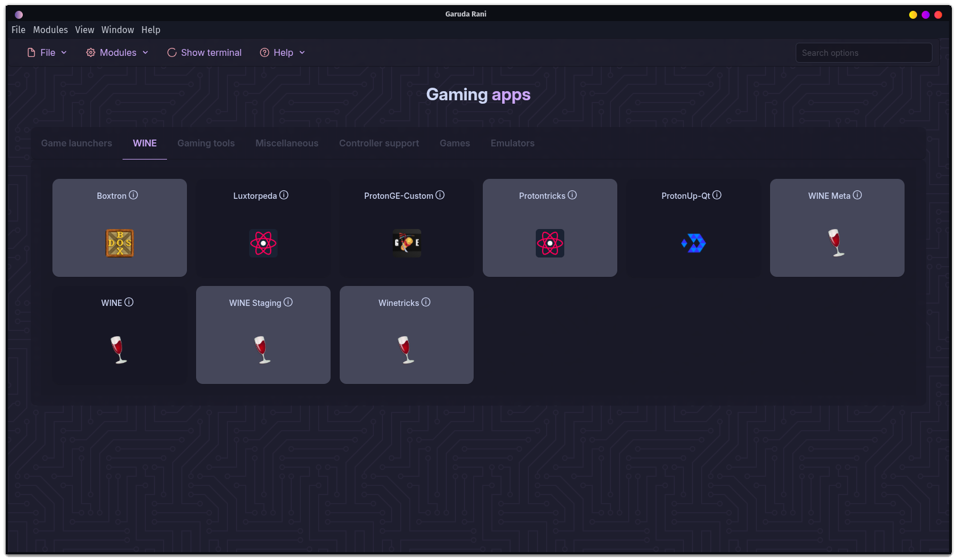Select the WINE card
The image size is (957, 560).
click(120, 335)
